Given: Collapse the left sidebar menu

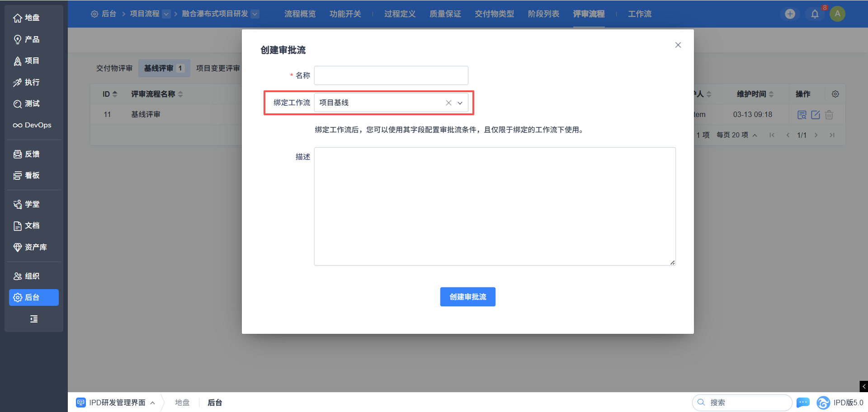Looking at the screenshot, I should pos(34,319).
